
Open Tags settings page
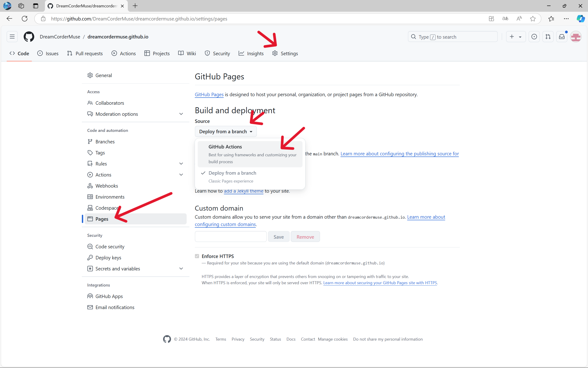pos(135,153)
